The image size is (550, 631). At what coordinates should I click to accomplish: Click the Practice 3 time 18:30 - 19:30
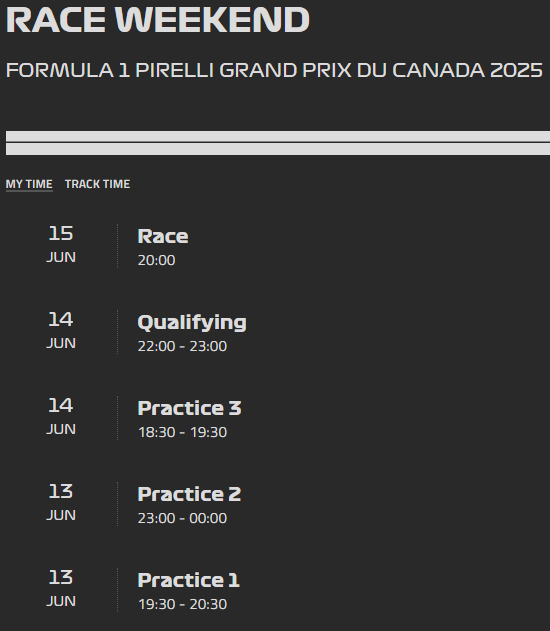coord(182,433)
